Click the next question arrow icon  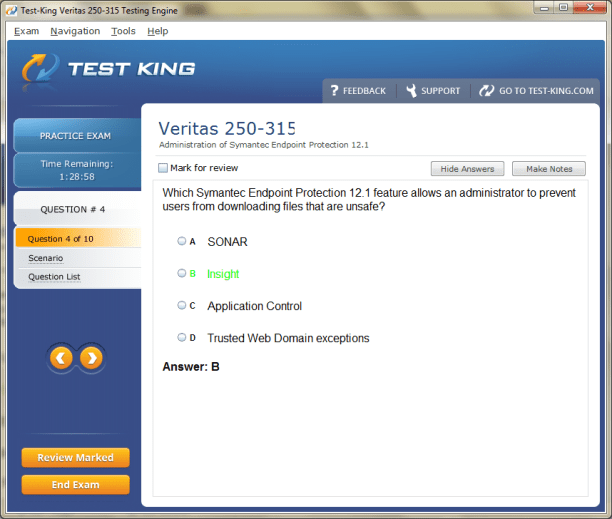tap(91, 357)
